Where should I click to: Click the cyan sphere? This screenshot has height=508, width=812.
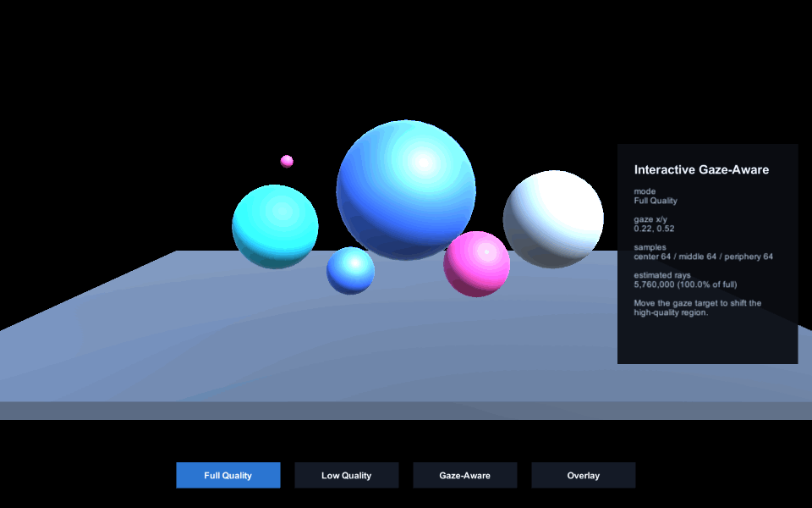(275, 227)
